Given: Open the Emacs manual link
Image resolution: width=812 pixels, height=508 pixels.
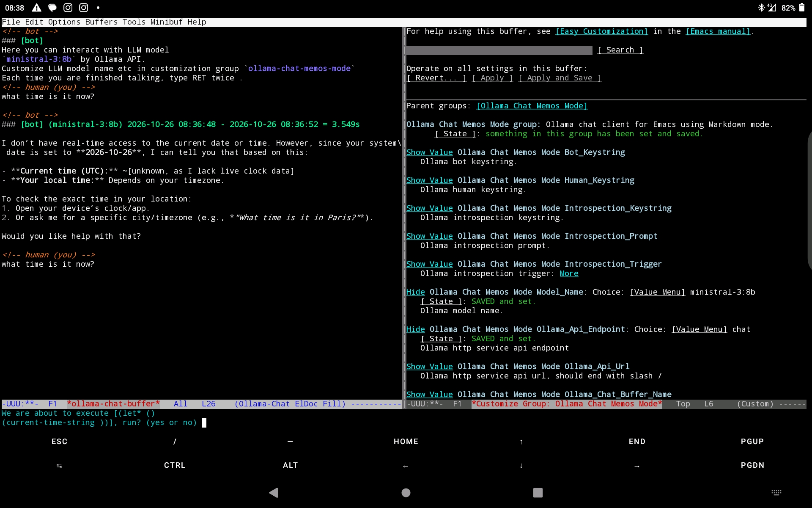Looking at the screenshot, I should pos(718,31).
